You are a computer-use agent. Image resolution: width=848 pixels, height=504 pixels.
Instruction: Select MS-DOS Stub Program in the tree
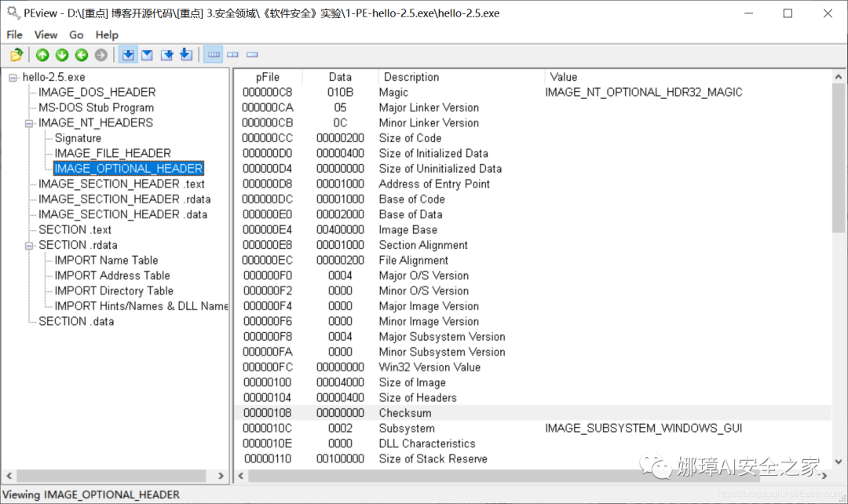pyautogui.click(x=97, y=108)
